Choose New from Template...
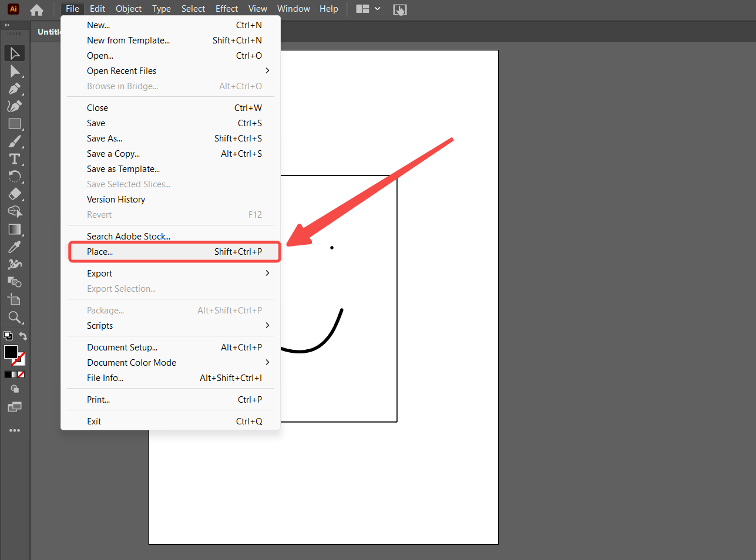756x560 pixels. point(170,41)
